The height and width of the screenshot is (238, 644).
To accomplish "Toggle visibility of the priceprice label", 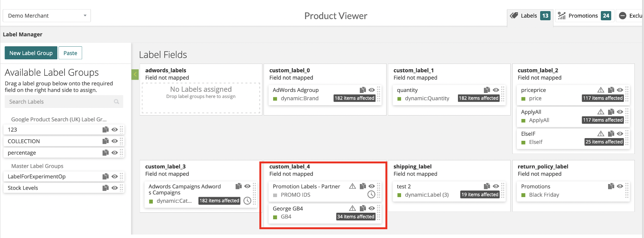I will click(x=620, y=90).
